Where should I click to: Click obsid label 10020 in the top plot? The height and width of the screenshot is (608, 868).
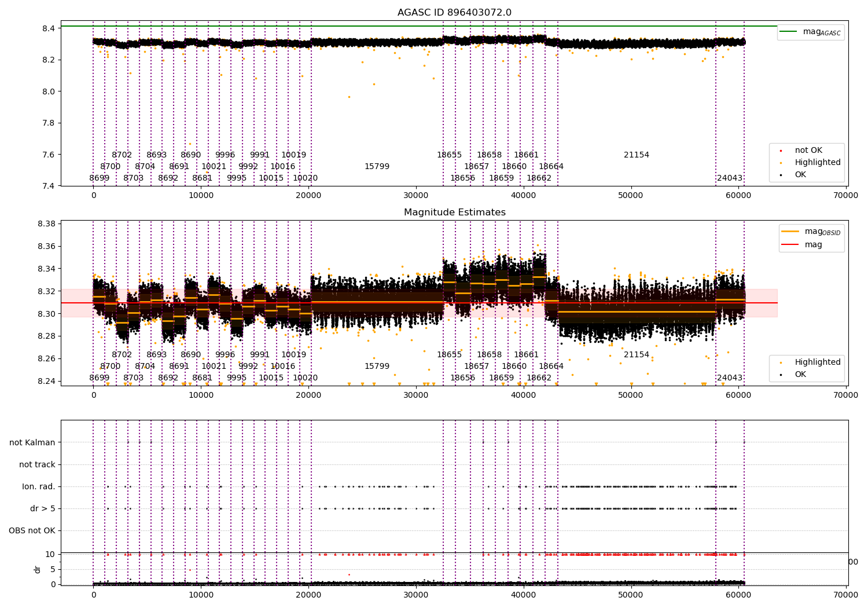[x=305, y=178]
